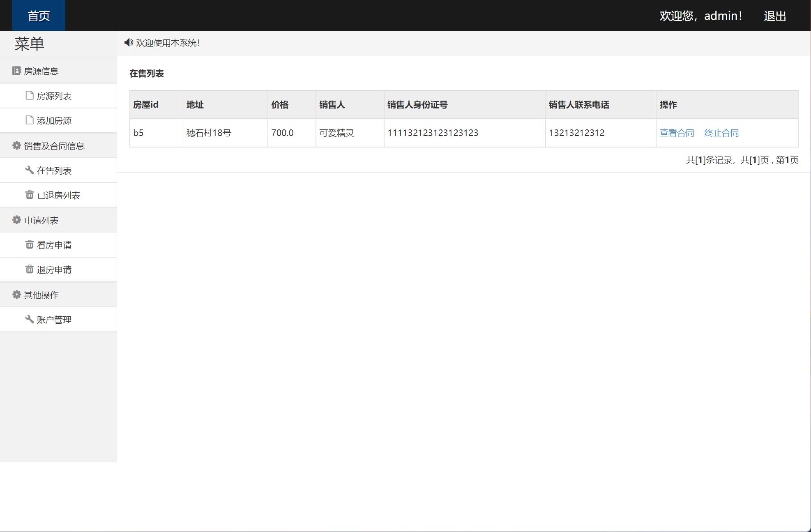Image resolution: width=811 pixels, height=532 pixels.
Task: Expand the 申请列表 menu group
Action: [41, 221]
